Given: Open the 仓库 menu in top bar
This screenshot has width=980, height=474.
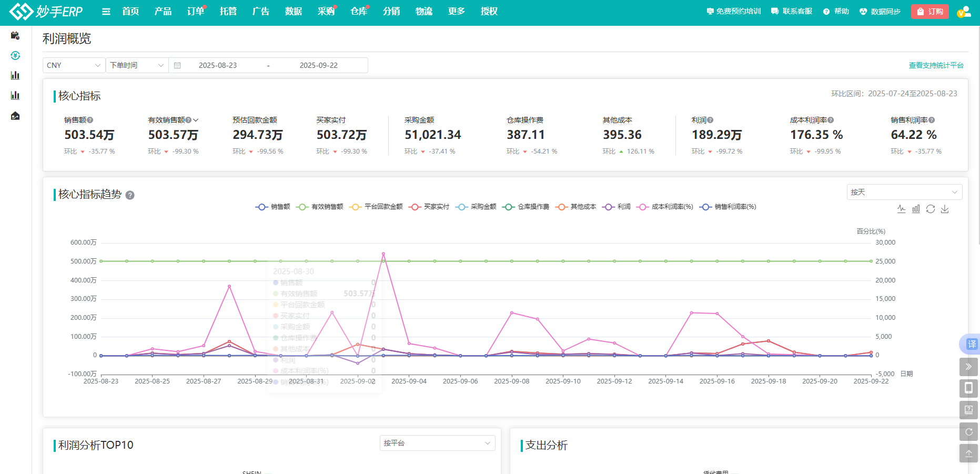Looking at the screenshot, I should click(358, 12).
